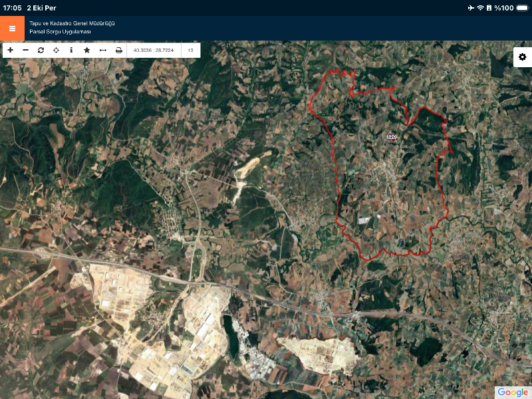Tap the 17:05 clock in status bar
This screenshot has height=399, width=532.
click(x=12, y=7)
